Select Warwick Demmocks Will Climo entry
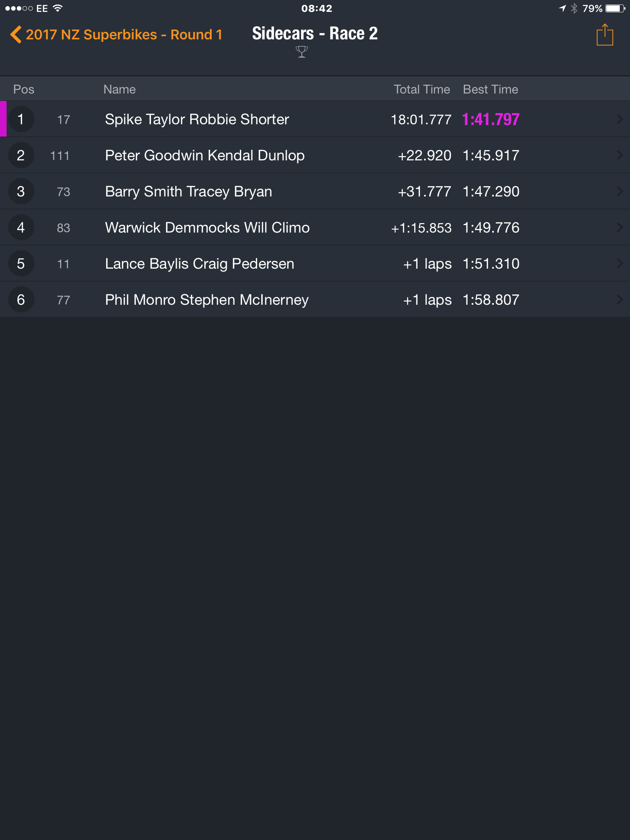The image size is (630, 840). point(315,228)
